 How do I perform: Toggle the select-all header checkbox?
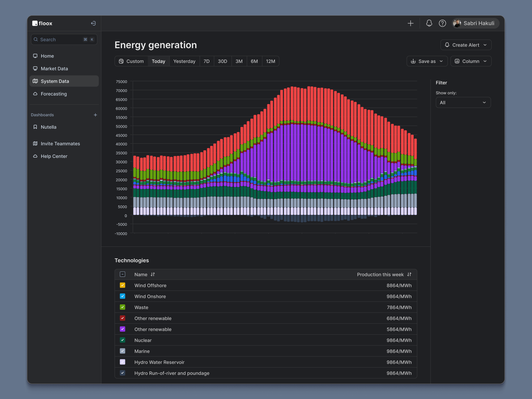pos(123,274)
